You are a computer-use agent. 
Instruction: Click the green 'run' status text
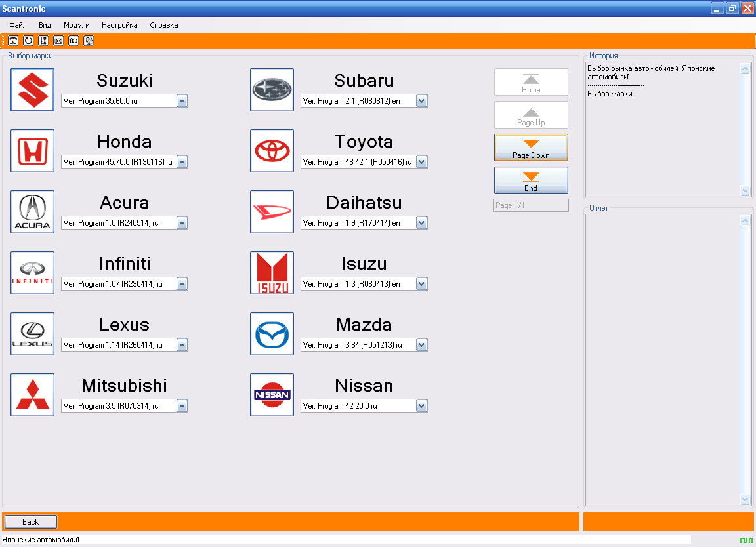746,540
